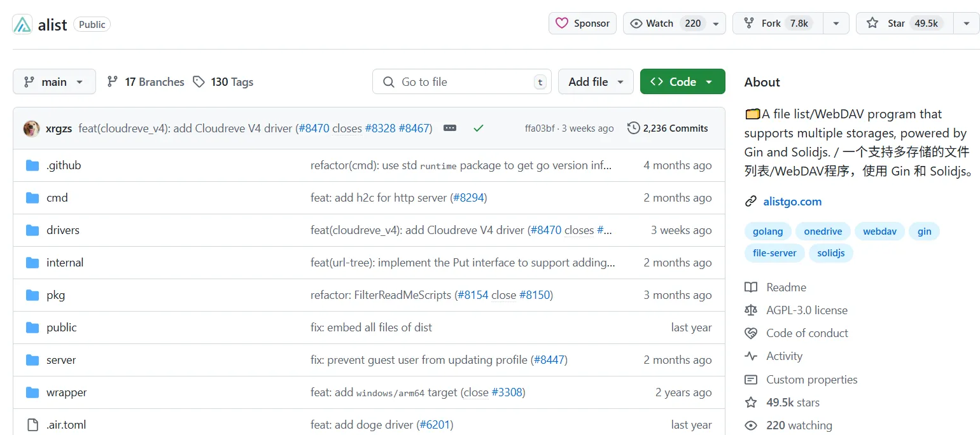Open the Readme link in About

point(786,287)
